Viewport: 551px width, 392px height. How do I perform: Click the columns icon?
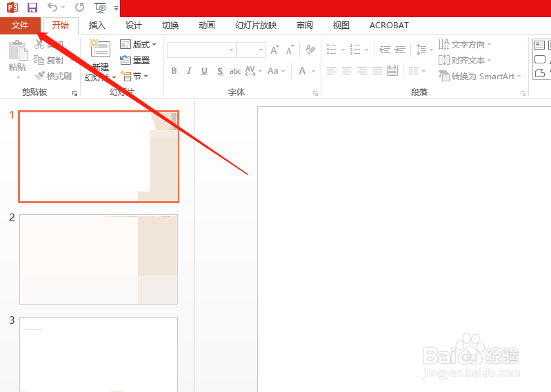(x=414, y=71)
